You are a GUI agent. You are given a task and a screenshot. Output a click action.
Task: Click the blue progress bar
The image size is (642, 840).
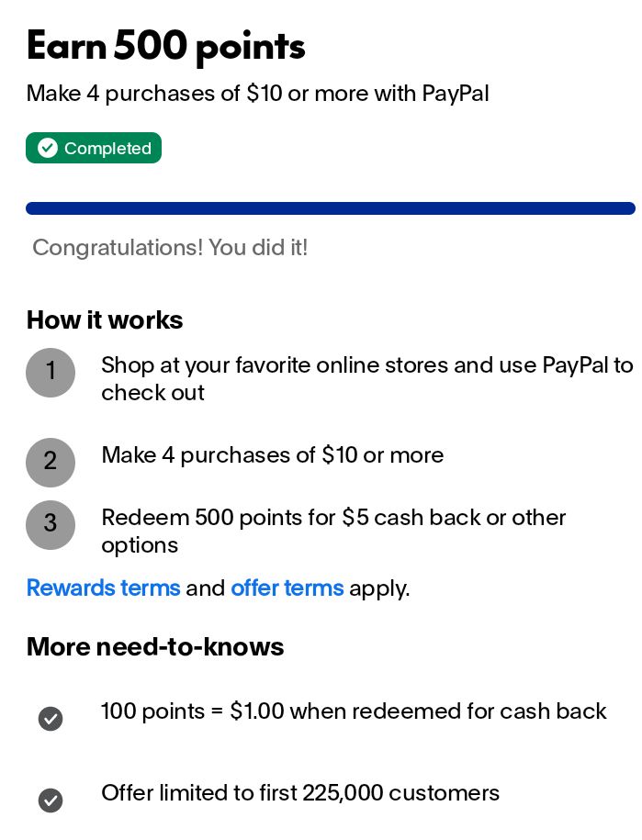[330, 208]
